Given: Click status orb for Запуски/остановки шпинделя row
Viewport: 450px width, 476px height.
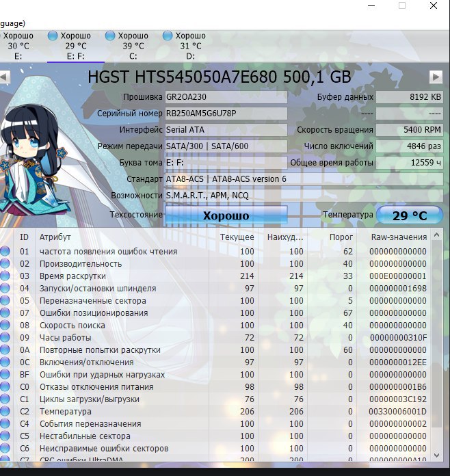Looking at the screenshot, I should click(5, 288).
